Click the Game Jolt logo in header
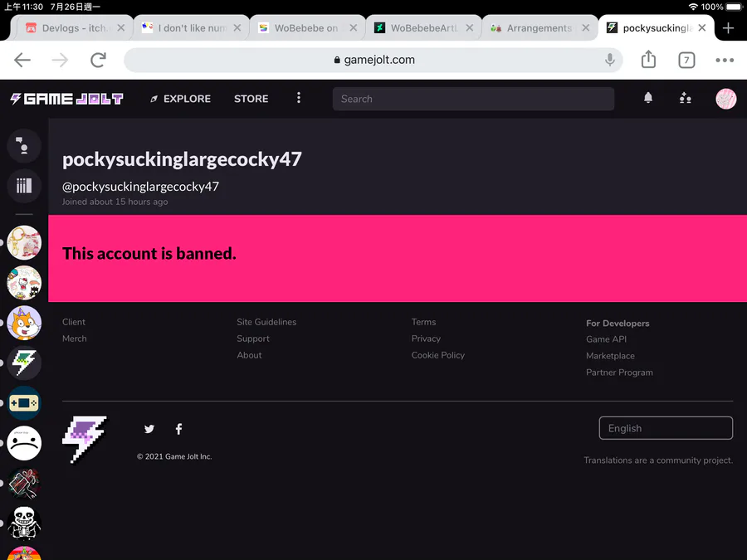The width and height of the screenshot is (747, 560). (x=66, y=99)
